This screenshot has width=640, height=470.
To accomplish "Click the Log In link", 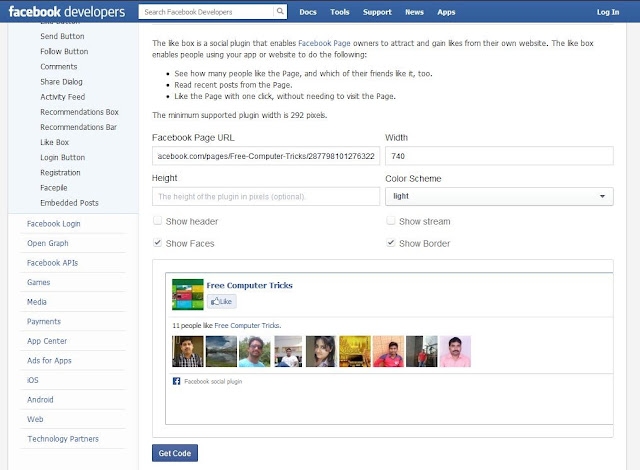I will 608,12.
